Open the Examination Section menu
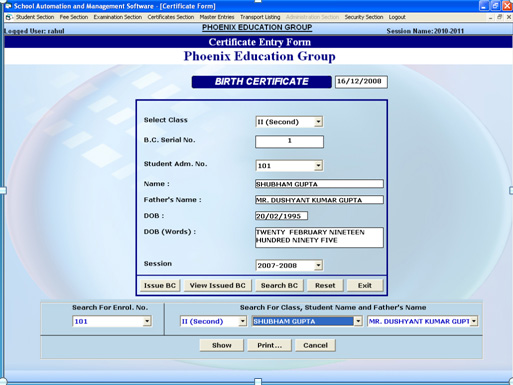 (118, 17)
